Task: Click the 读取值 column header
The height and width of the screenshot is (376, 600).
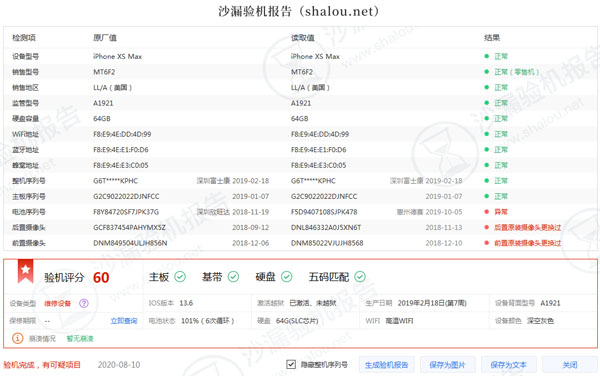Action: point(303,37)
